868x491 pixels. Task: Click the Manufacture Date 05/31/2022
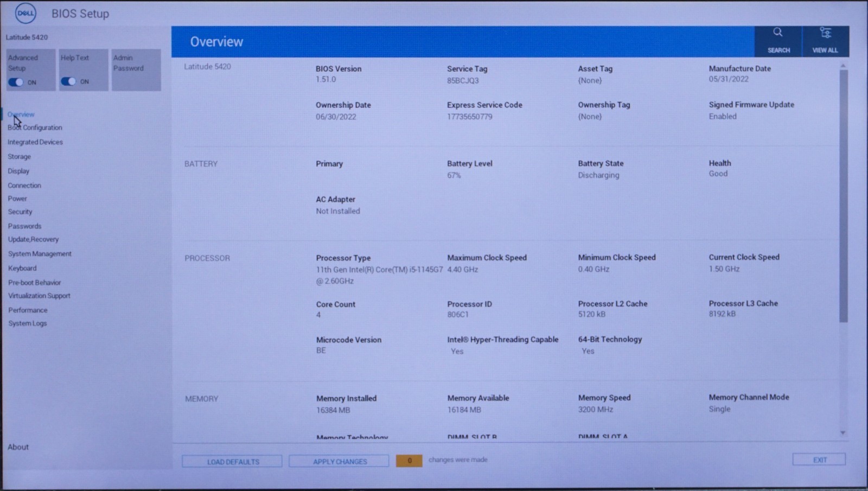coord(729,79)
